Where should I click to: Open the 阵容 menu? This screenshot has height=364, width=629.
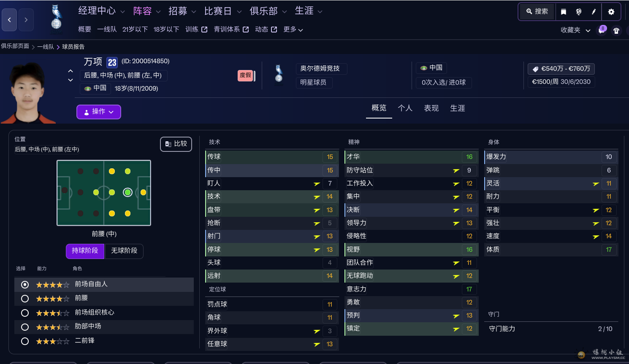pos(143,11)
